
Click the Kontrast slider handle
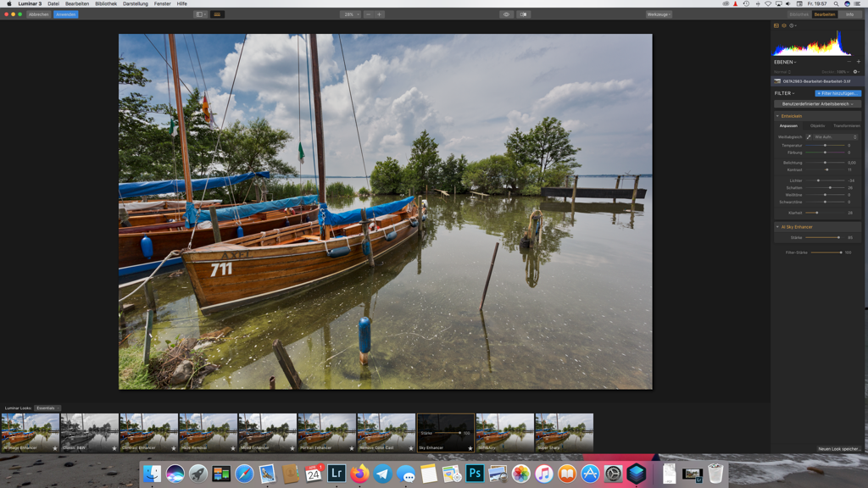[x=827, y=170]
